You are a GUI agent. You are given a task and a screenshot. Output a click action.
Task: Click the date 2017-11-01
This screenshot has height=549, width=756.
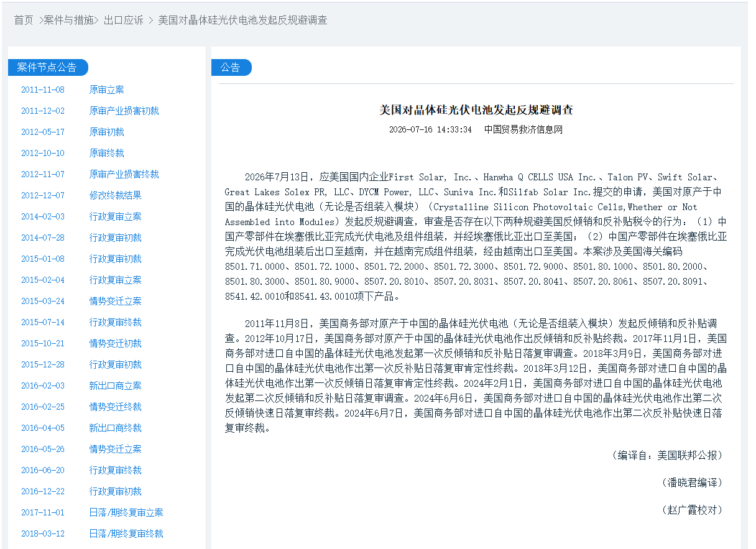[x=43, y=512]
